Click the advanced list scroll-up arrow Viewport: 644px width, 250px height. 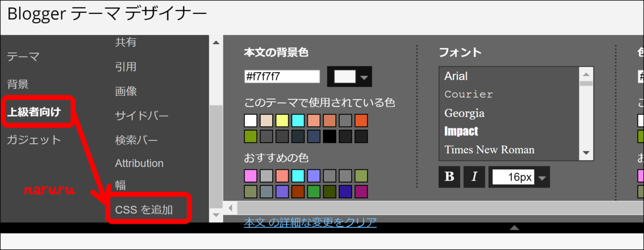[216, 42]
